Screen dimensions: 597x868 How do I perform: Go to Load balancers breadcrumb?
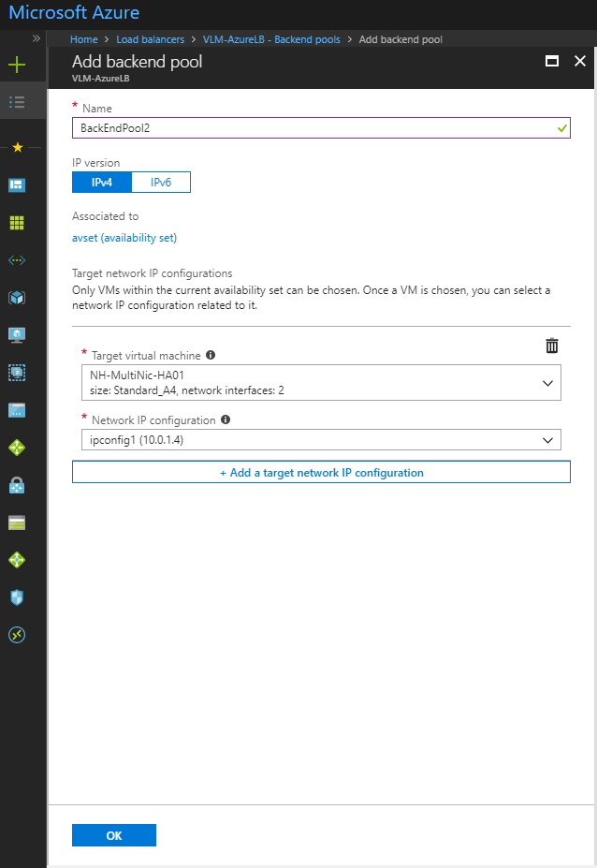click(150, 39)
